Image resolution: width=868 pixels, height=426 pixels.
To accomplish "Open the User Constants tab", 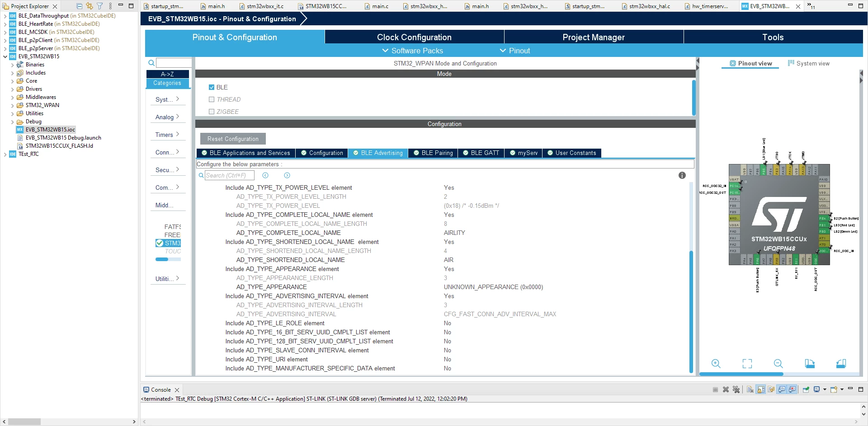I will coord(572,153).
